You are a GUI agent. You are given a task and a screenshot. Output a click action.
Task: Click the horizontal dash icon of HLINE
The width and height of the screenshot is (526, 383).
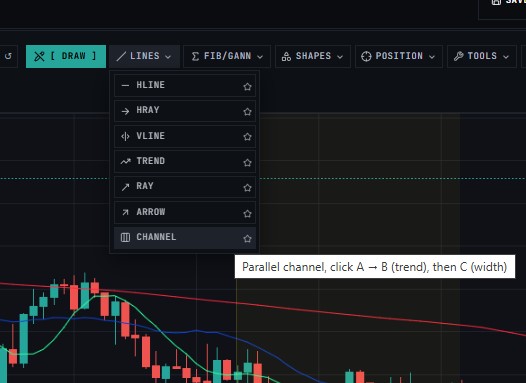[125, 86]
